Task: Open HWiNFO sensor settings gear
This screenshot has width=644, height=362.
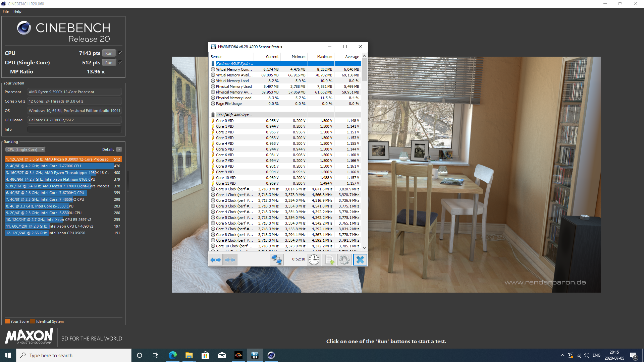Action: [x=344, y=260]
